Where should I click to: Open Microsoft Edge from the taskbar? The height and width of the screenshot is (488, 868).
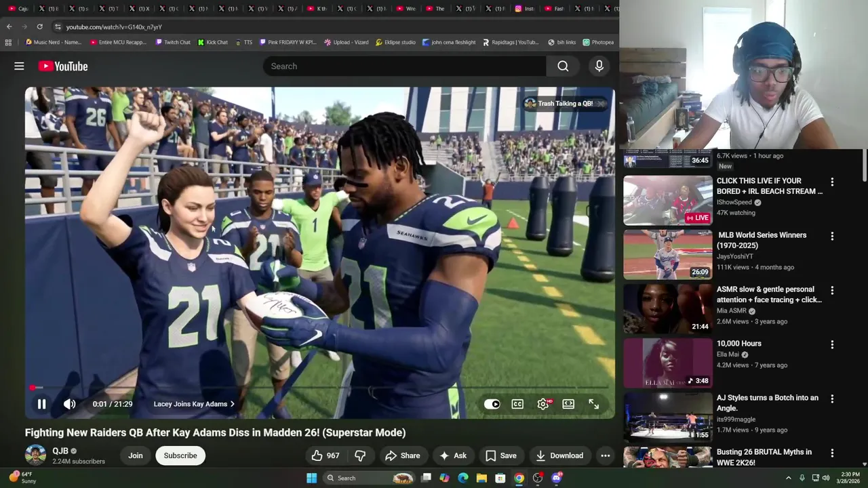(462, 478)
